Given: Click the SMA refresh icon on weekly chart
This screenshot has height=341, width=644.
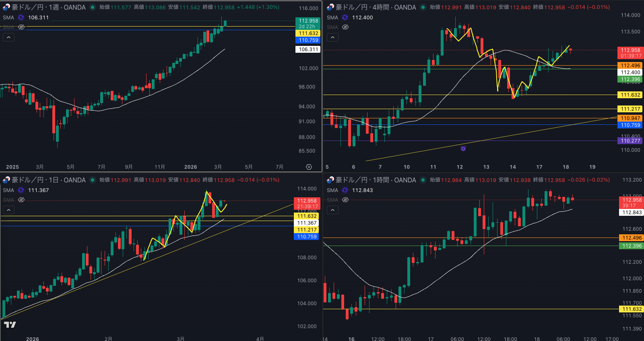Looking at the screenshot, I should (21, 18).
